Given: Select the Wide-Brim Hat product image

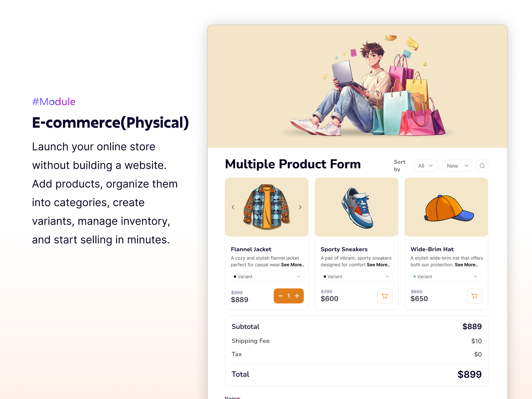Looking at the screenshot, I should 446,207.
